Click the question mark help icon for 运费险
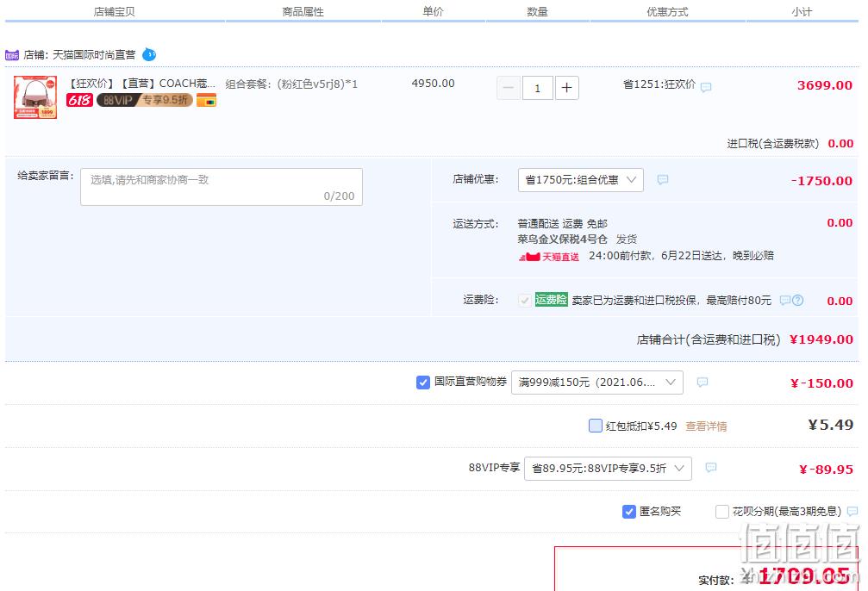Screen dimensions: 868x591 tap(797, 301)
